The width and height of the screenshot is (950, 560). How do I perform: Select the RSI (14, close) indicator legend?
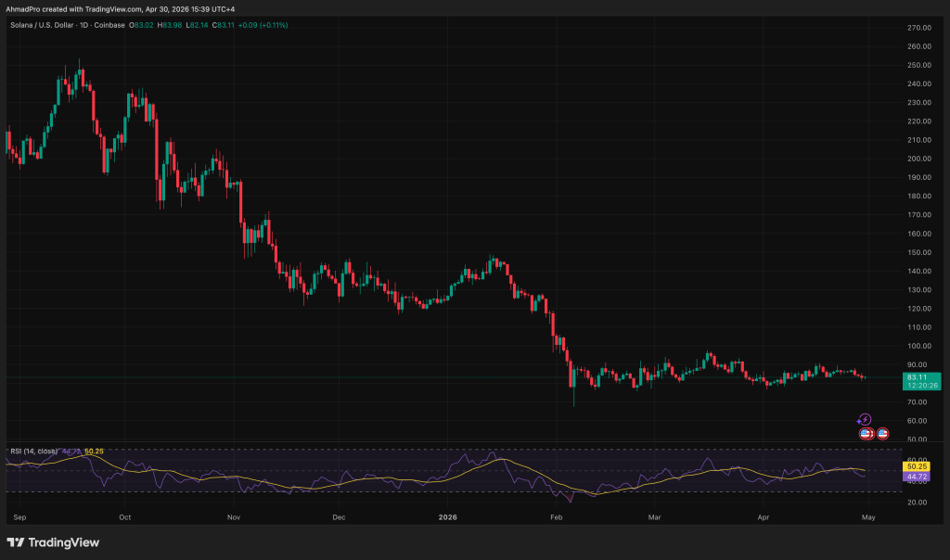click(33, 452)
